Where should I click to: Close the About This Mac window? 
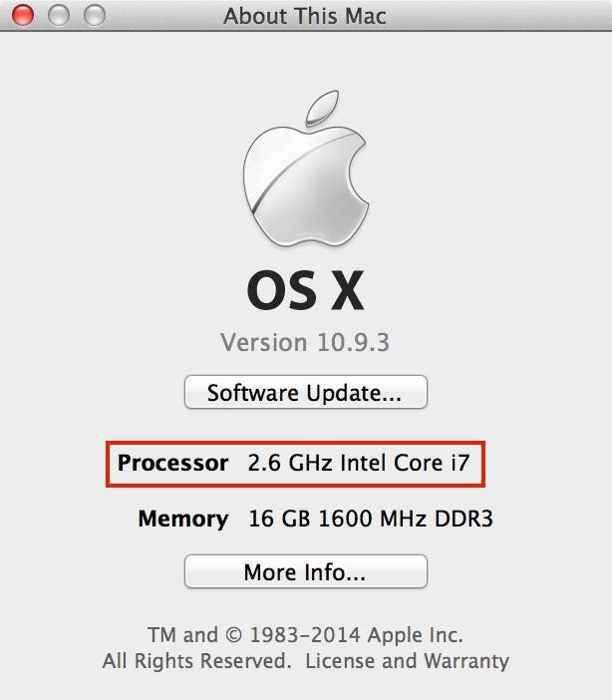tap(21, 15)
